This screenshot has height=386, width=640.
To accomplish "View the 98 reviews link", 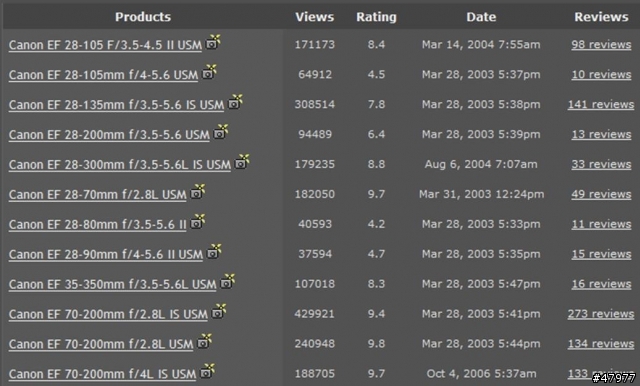I will [x=601, y=45].
